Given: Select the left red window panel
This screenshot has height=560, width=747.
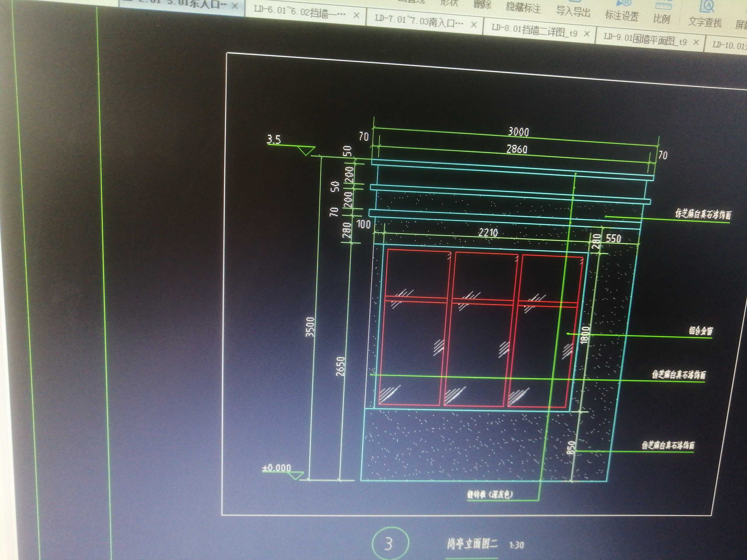Looking at the screenshot, I should [415, 327].
